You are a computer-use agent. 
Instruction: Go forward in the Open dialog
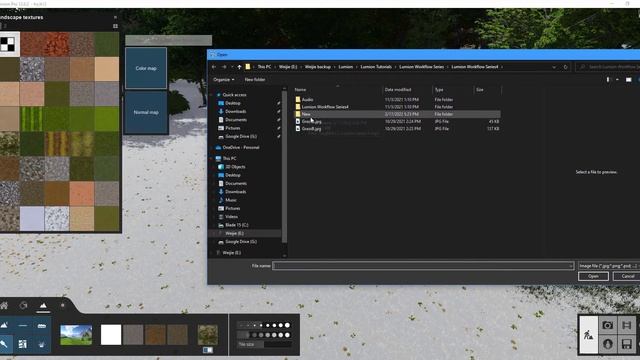pos(224,67)
